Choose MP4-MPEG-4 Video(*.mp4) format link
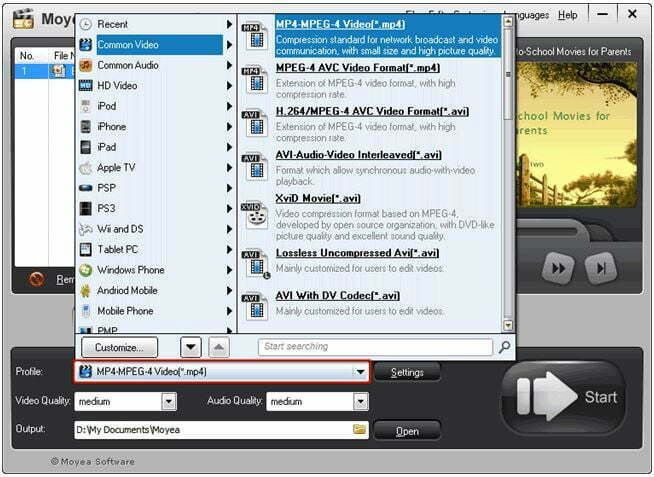This screenshot has width=654, height=477. [x=340, y=24]
